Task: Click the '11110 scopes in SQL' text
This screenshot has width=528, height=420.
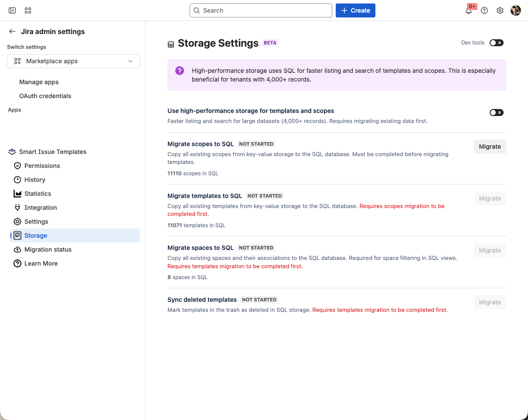Action: click(x=193, y=174)
